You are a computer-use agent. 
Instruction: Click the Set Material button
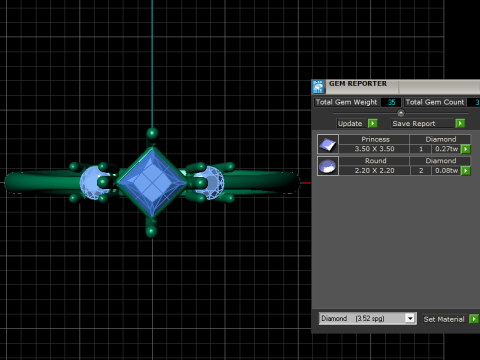(444, 319)
